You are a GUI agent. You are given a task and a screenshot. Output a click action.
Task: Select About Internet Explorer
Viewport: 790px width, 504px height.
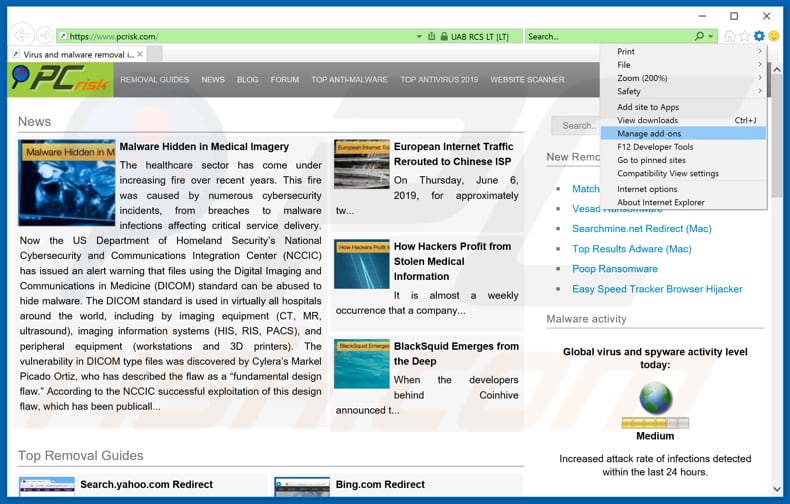(683, 202)
